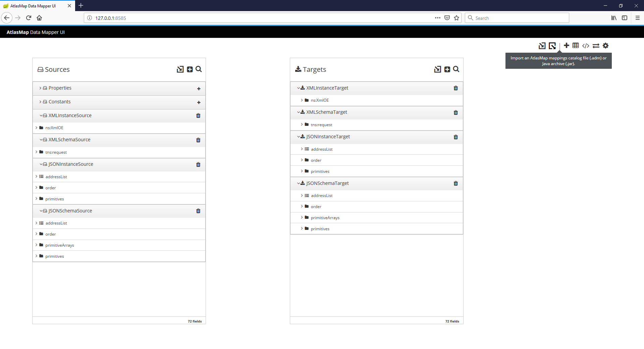Import an AtlasMap mappings catalog file

[542, 46]
